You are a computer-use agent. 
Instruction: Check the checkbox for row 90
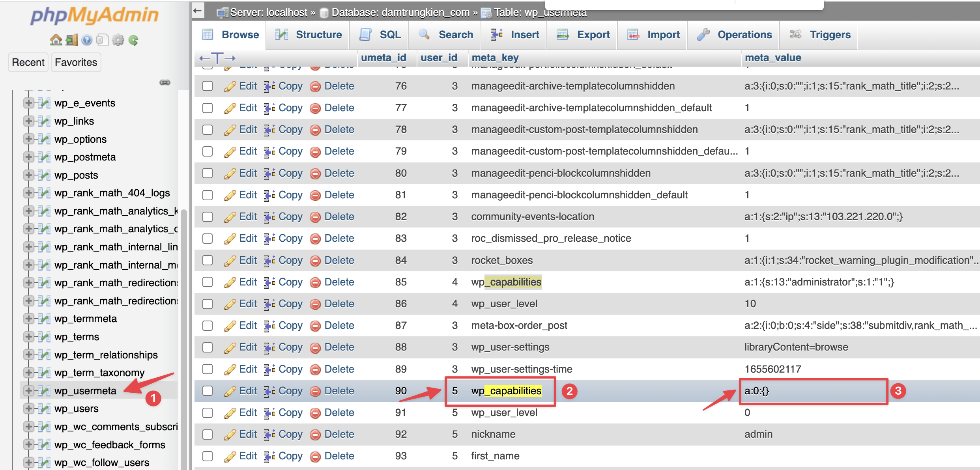(208, 391)
